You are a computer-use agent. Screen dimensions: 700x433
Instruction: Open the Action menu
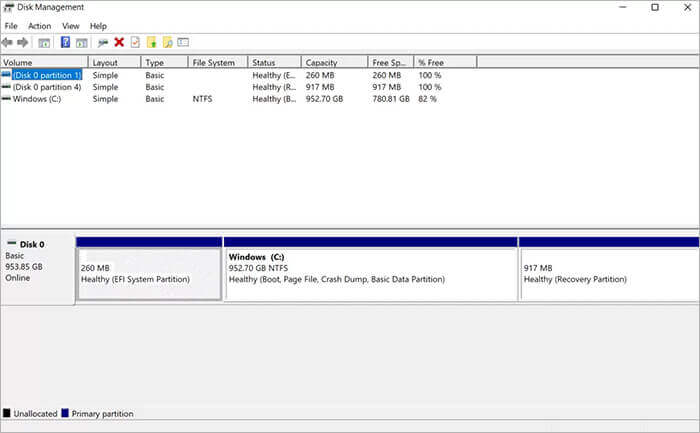(39, 26)
